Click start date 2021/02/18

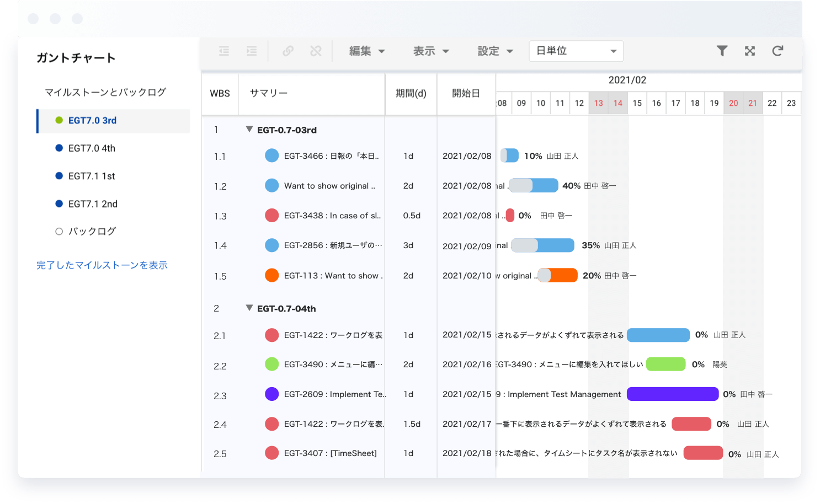pos(467,453)
